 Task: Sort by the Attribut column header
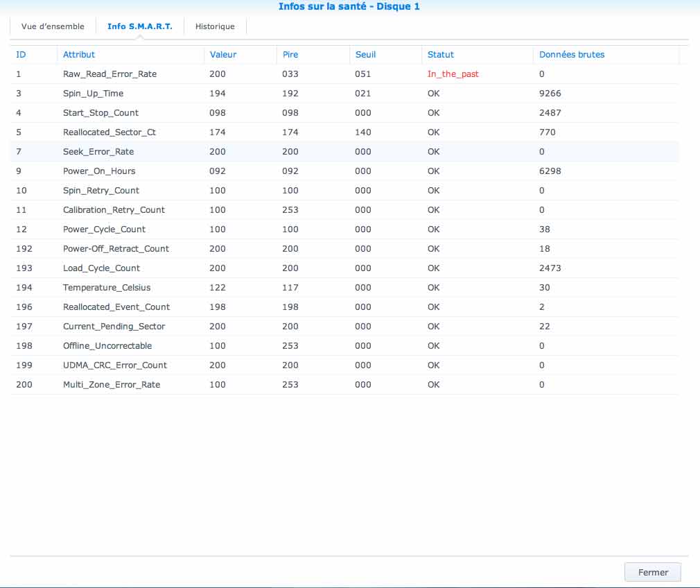79,54
